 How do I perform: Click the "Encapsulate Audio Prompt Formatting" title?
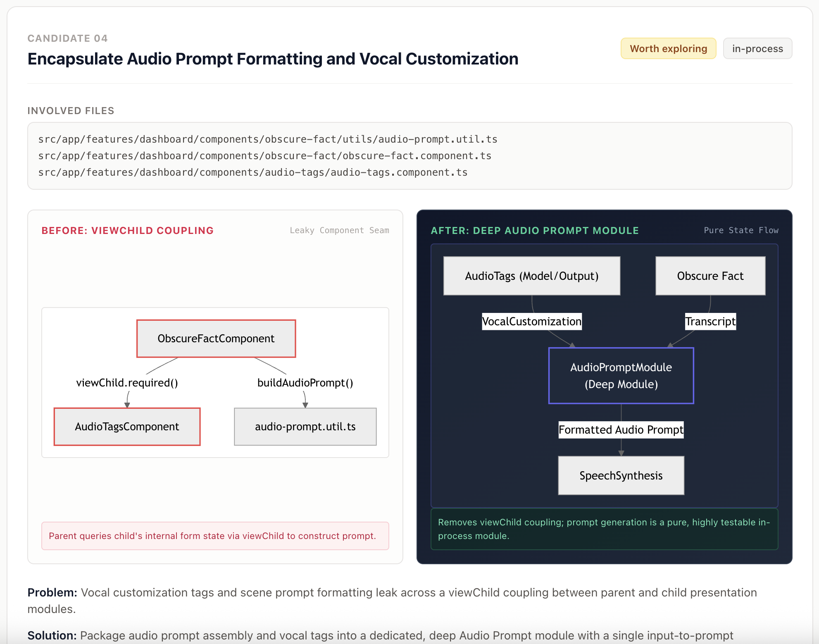click(273, 59)
